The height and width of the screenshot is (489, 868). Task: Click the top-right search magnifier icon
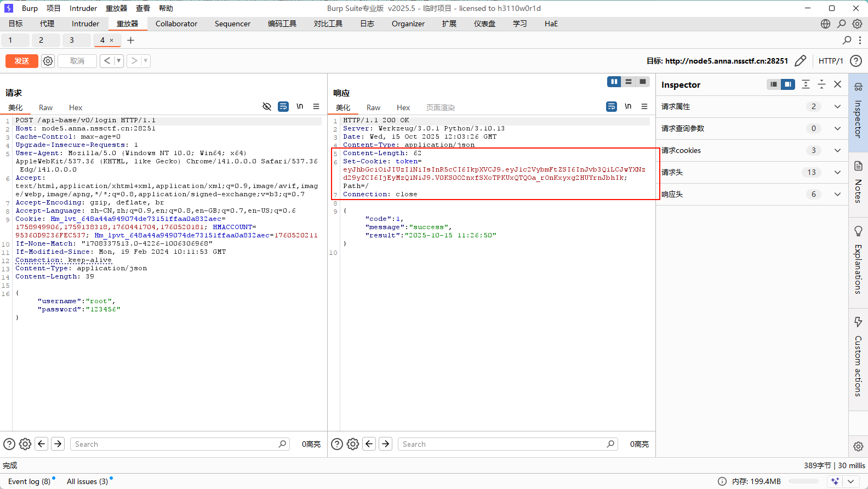tap(842, 24)
